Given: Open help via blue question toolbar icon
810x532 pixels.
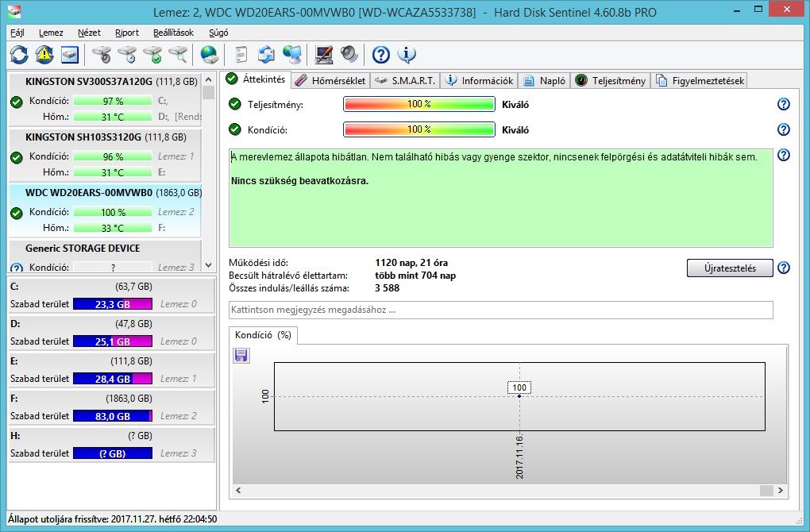Looking at the screenshot, I should 380,54.
